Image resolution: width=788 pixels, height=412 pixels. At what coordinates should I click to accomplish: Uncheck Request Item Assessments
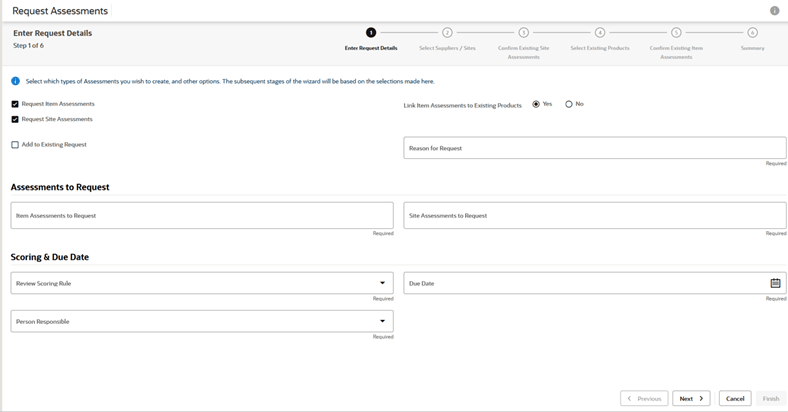coord(15,104)
